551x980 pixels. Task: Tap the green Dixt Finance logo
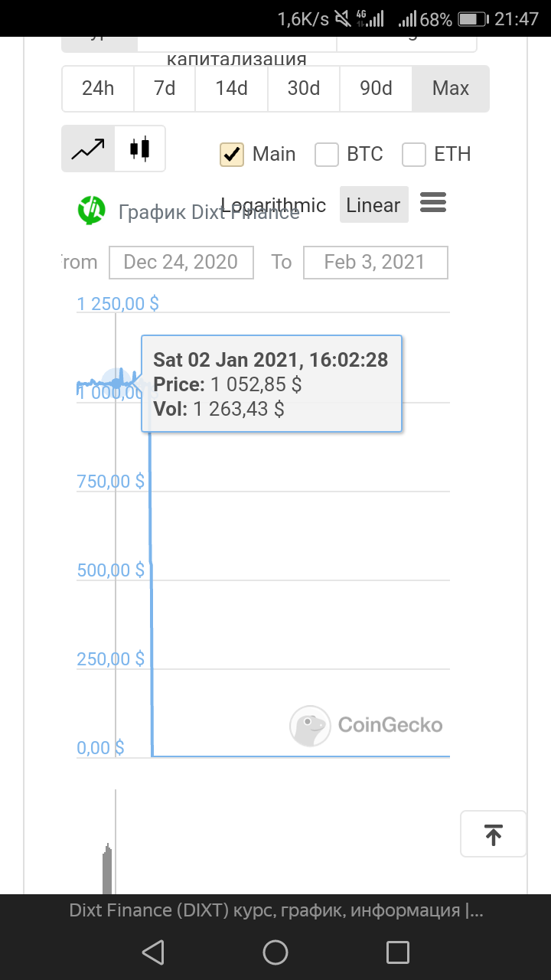92,210
